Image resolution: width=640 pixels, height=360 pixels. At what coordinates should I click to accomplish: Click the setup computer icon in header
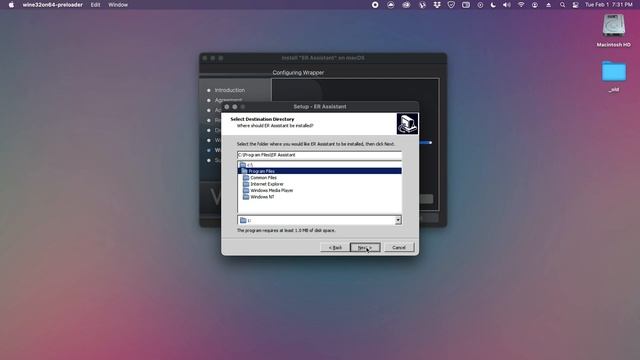pos(407,124)
